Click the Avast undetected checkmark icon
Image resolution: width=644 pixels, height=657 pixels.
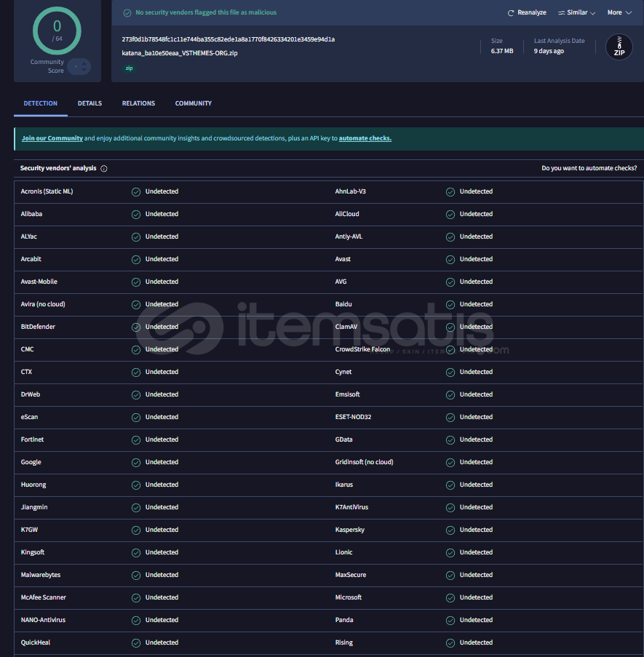click(x=450, y=260)
